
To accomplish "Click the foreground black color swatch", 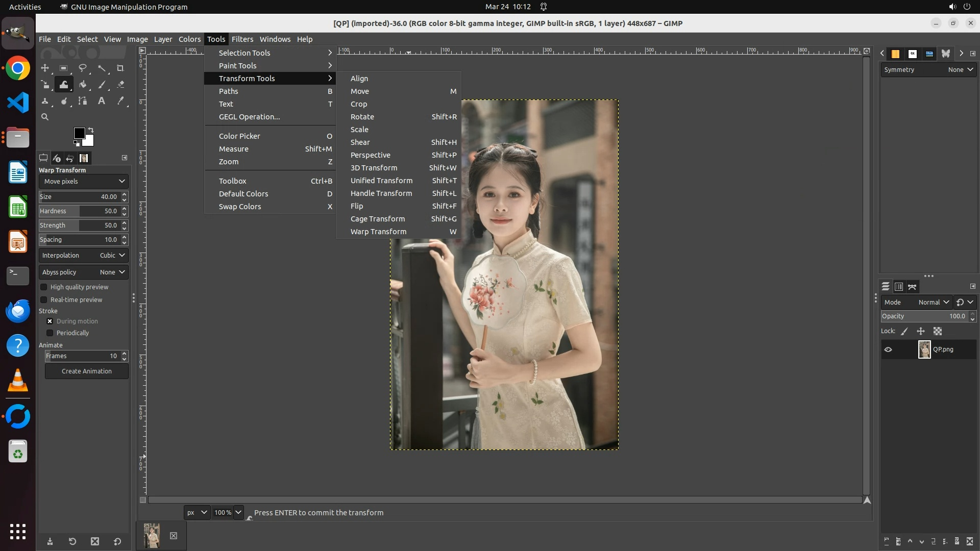I will (x=79, y=133).
